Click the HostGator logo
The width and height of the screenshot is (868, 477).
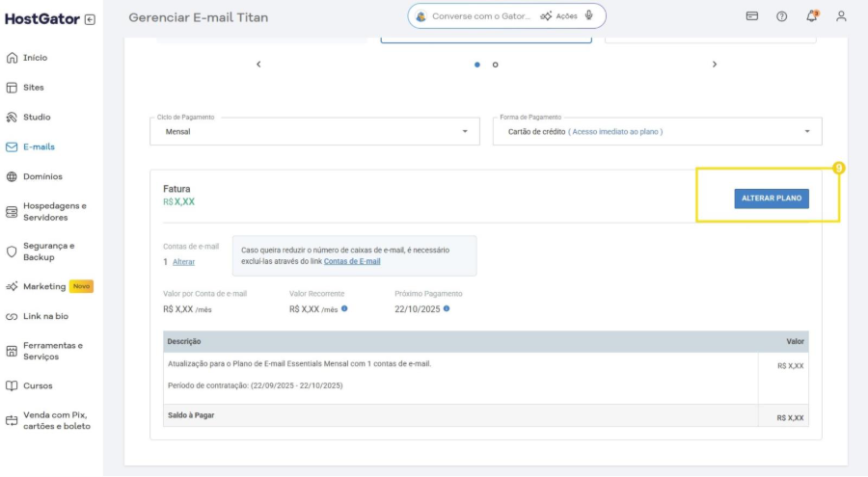[x=42, y=19]
